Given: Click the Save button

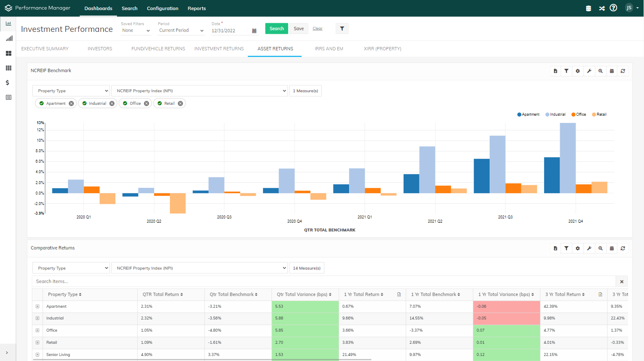Looking at the screenshot, I should pyautogui.click(x=299, y=29).
